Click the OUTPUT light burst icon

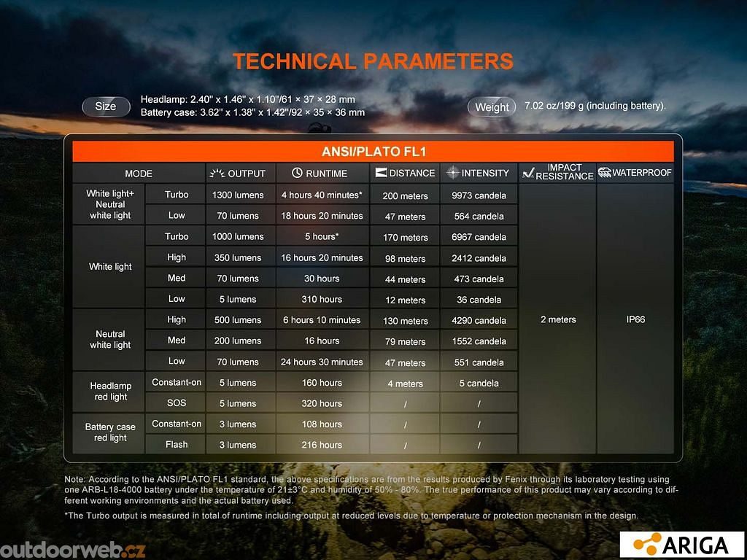[217, 174]
